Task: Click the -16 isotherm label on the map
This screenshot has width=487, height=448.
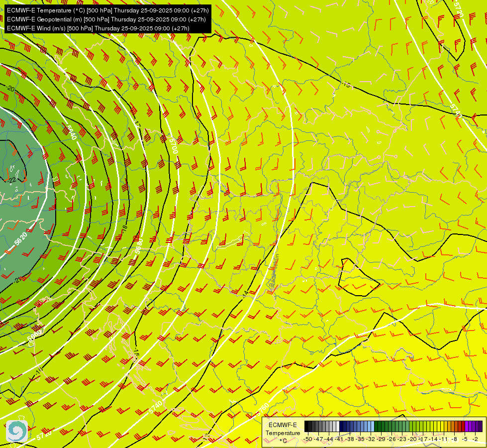Action: pyautogui.click(x=39, y=371)
